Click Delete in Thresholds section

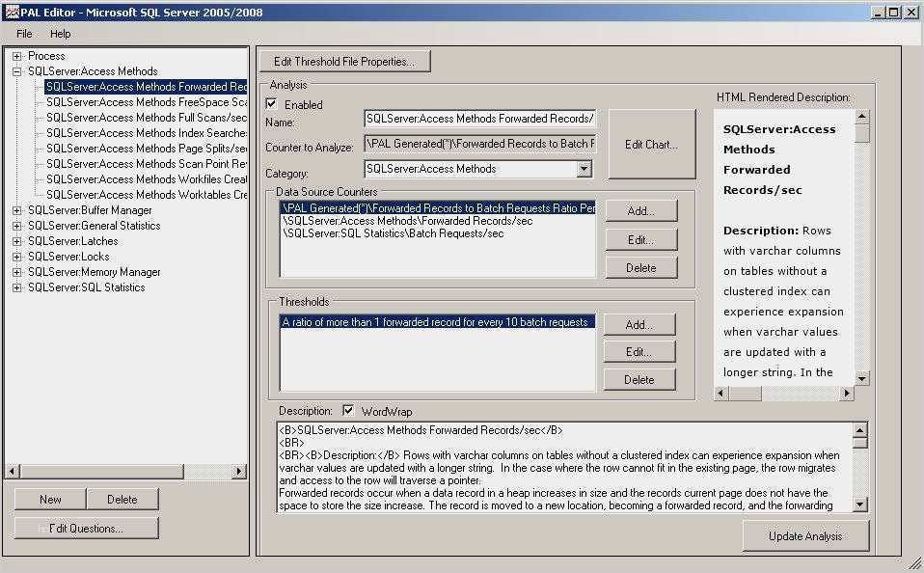tap(639, 380)
